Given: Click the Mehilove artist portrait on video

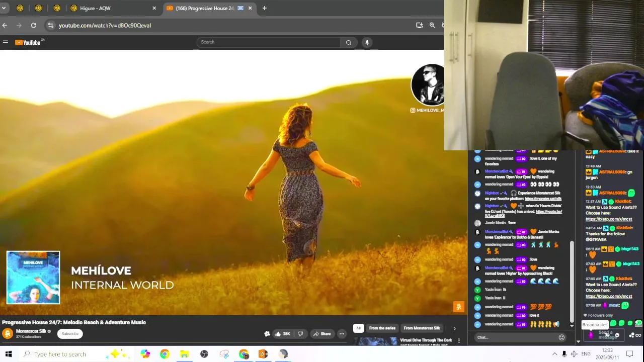Looking at the screenshot, I should click(427, 84).
